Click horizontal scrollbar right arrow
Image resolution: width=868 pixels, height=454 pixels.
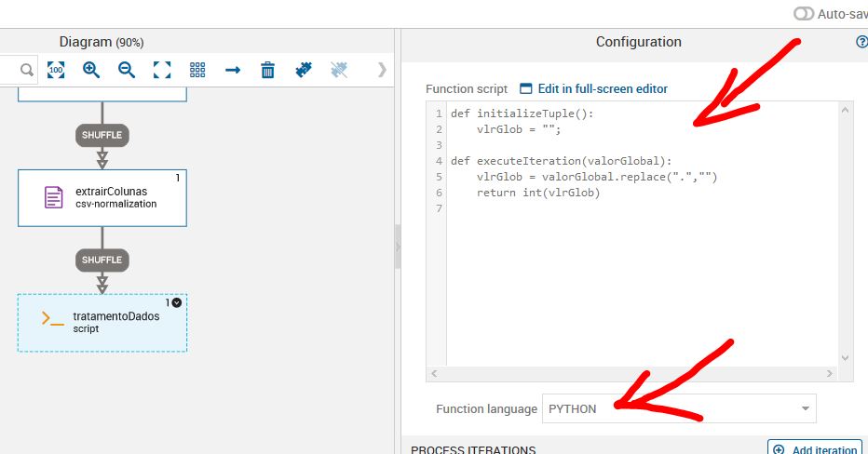pos(829,374)
